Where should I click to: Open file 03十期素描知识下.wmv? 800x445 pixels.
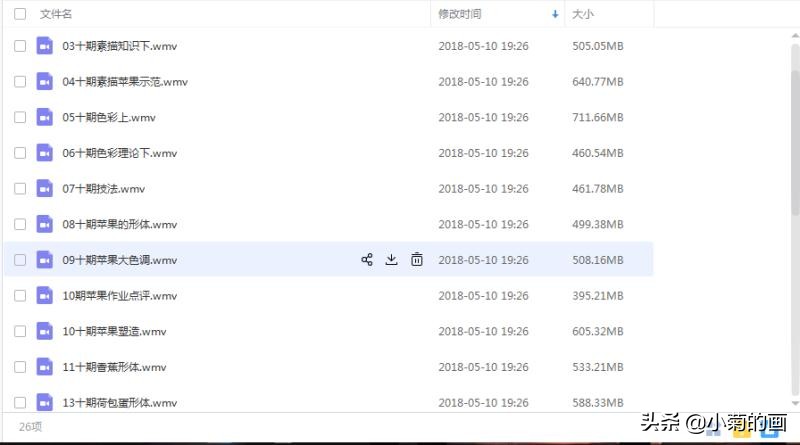pos(119,46)
